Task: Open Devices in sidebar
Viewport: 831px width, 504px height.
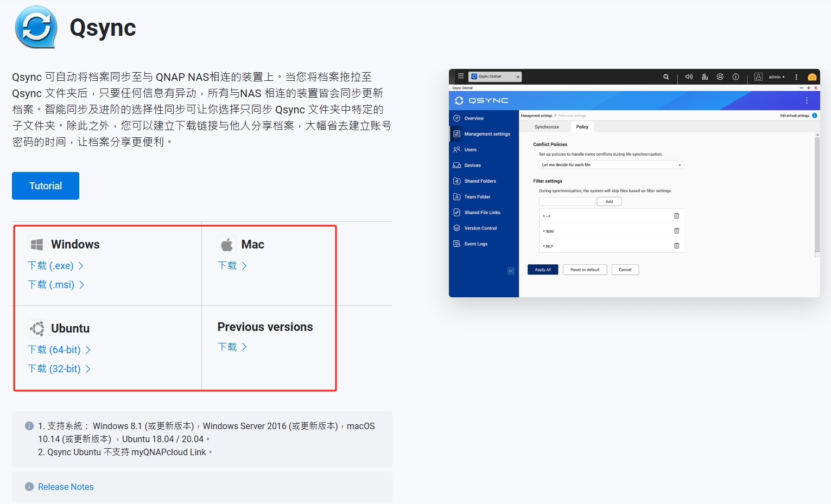Action: click(x=484, y=165)
